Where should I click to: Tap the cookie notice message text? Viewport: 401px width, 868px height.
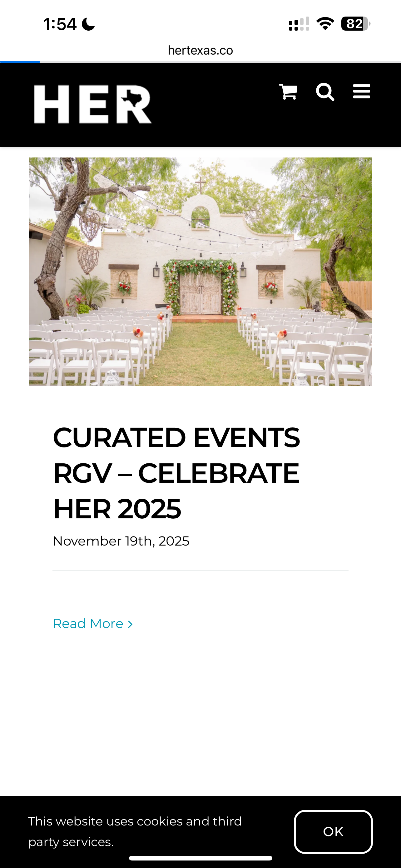[x=135, y=831]
